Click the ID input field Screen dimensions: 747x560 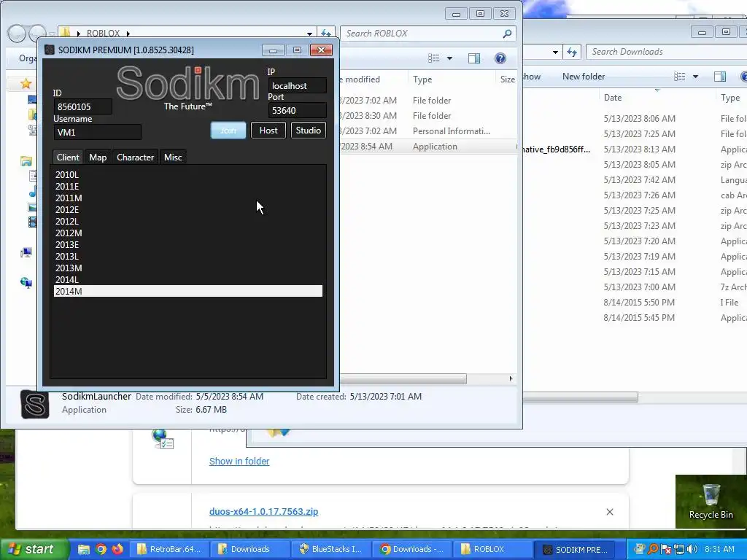(83, 106)
